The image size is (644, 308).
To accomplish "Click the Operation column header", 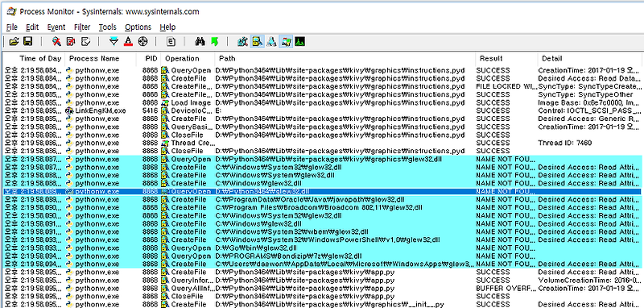I will click(182, 58).
